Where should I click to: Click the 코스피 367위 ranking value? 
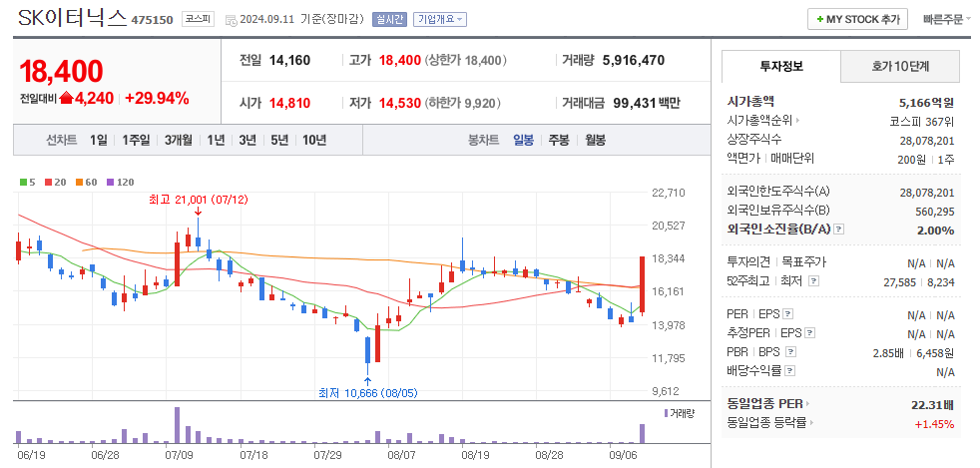(x=922, y=120)
